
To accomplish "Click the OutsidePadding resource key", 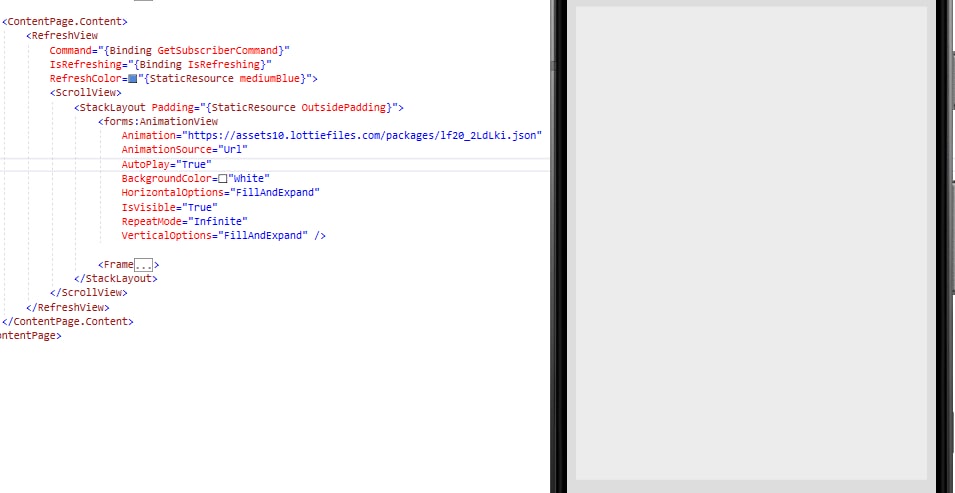I will click(x=344, y=107).
